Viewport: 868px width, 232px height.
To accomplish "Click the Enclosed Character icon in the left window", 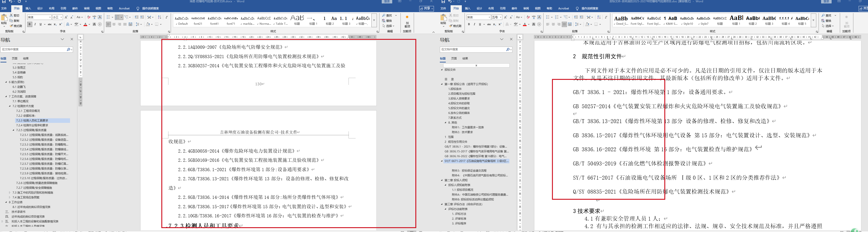I will 100,24.
